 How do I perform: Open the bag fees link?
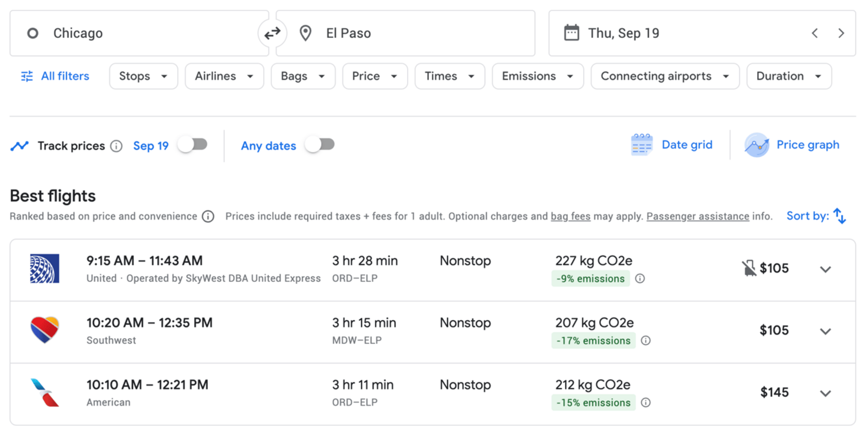(x=571, y=216)
